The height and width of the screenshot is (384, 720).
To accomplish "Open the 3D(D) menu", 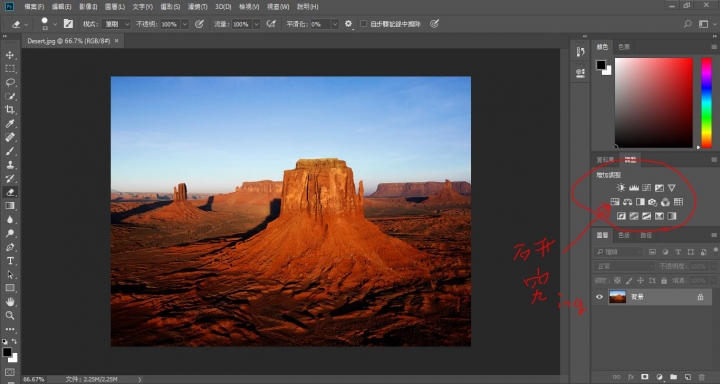I will (x=224, y=7).
